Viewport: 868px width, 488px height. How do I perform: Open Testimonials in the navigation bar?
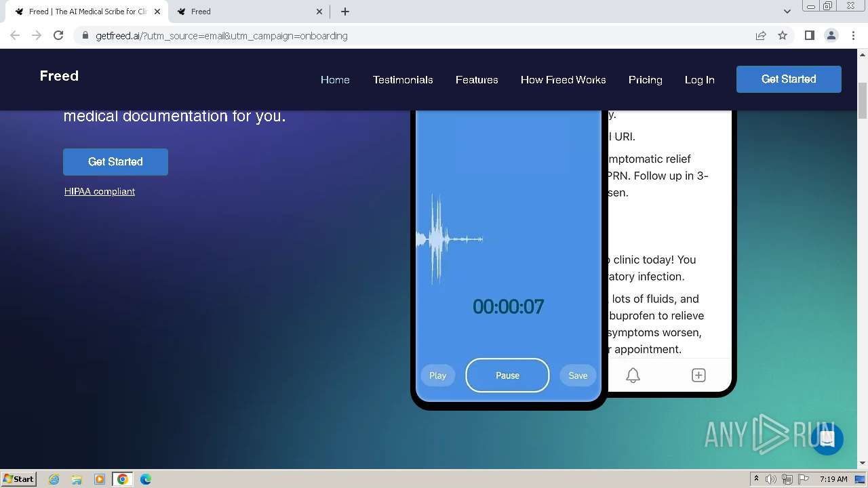tap(403, 80)
